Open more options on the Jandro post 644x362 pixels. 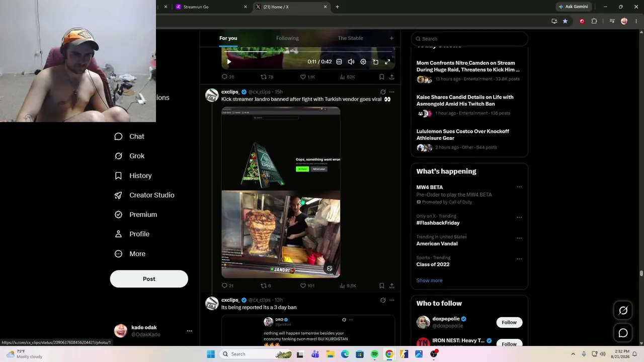392,92
